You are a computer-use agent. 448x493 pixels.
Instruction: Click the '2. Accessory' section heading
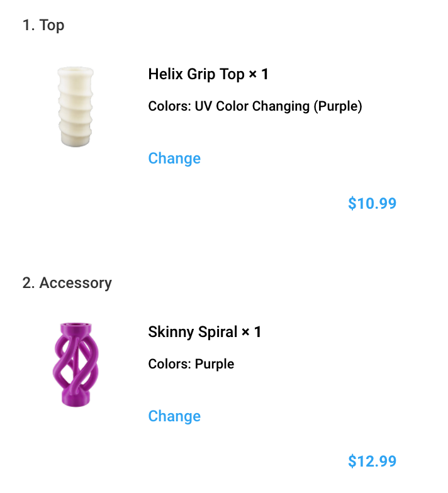[x=67, y=283]
